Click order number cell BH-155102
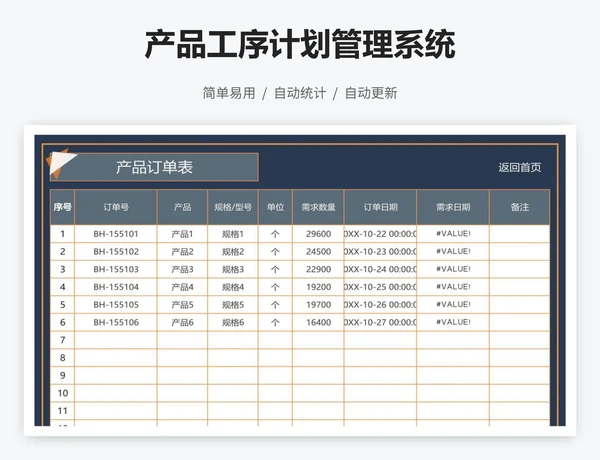Screen dimensions: 600x460 point(116,251)
